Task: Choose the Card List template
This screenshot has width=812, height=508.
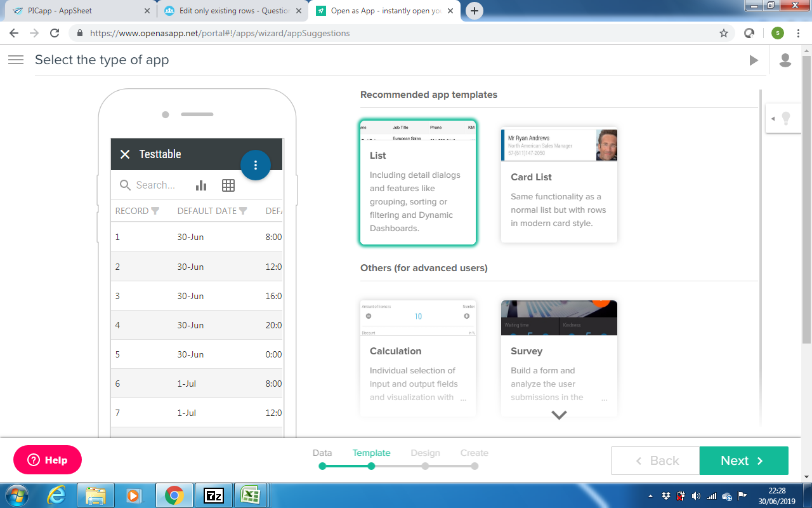Action: pyautogui.click(x=559, y=185)
